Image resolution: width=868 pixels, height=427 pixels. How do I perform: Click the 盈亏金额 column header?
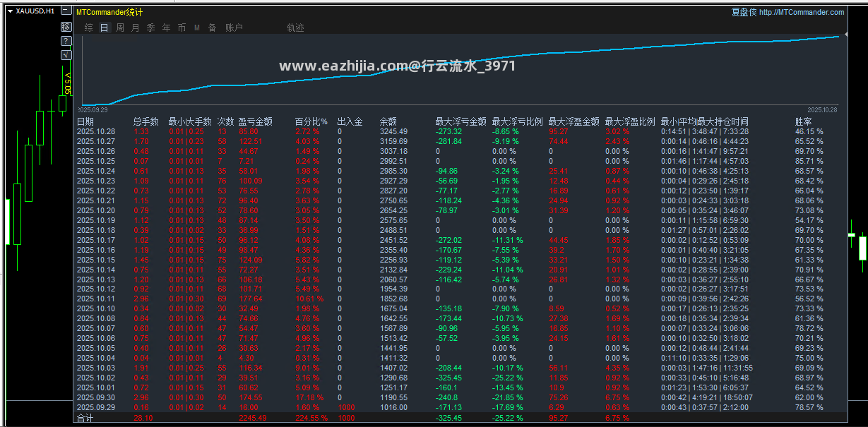coord(256,122)
